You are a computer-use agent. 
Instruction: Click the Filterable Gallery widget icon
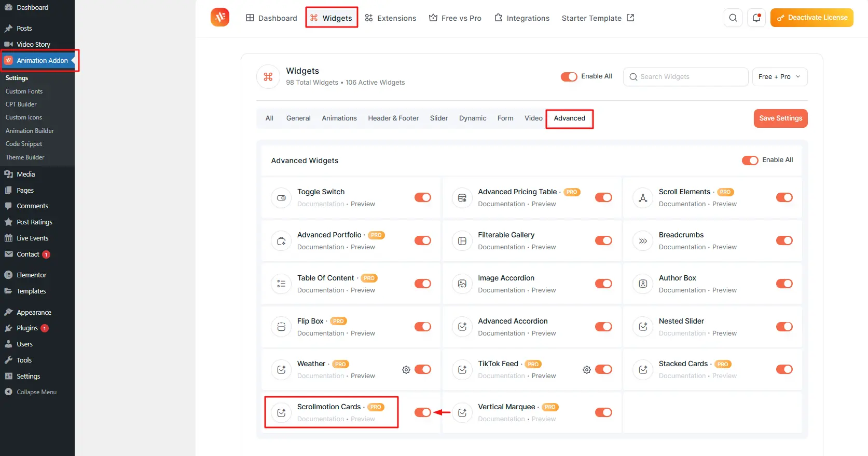point(462,241)
